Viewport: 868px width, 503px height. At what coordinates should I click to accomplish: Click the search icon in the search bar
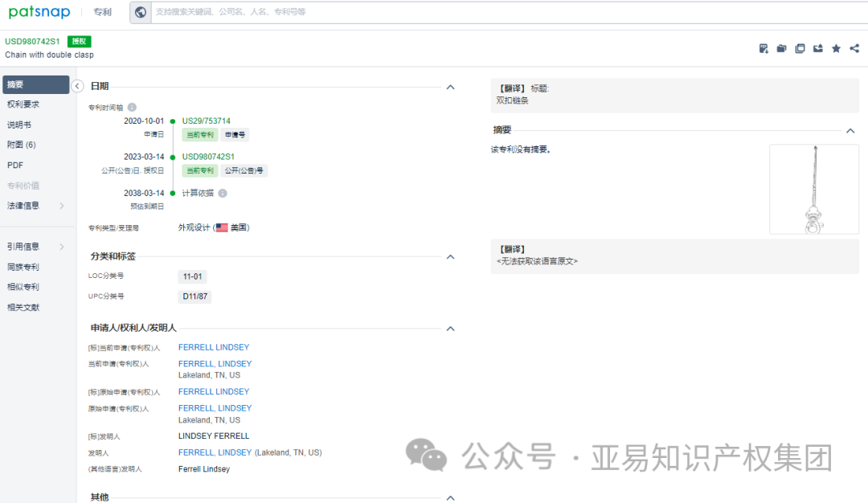pyautogui.click(x=141, y=12)
